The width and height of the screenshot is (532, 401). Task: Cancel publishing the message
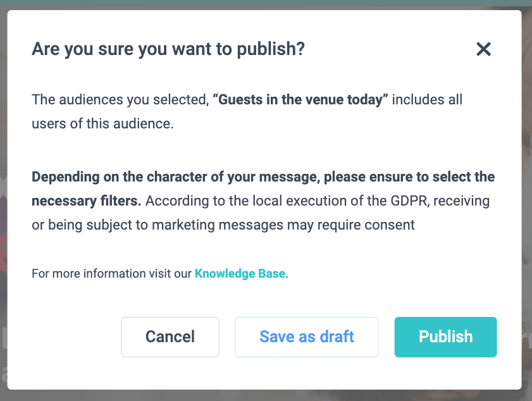tap(170, 336)
